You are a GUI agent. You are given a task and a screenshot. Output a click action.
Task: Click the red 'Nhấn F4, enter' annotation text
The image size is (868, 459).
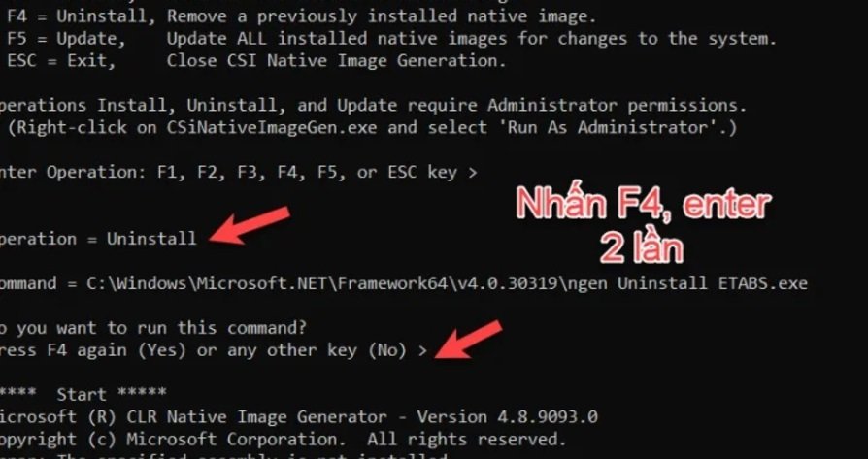coord(643,205)
